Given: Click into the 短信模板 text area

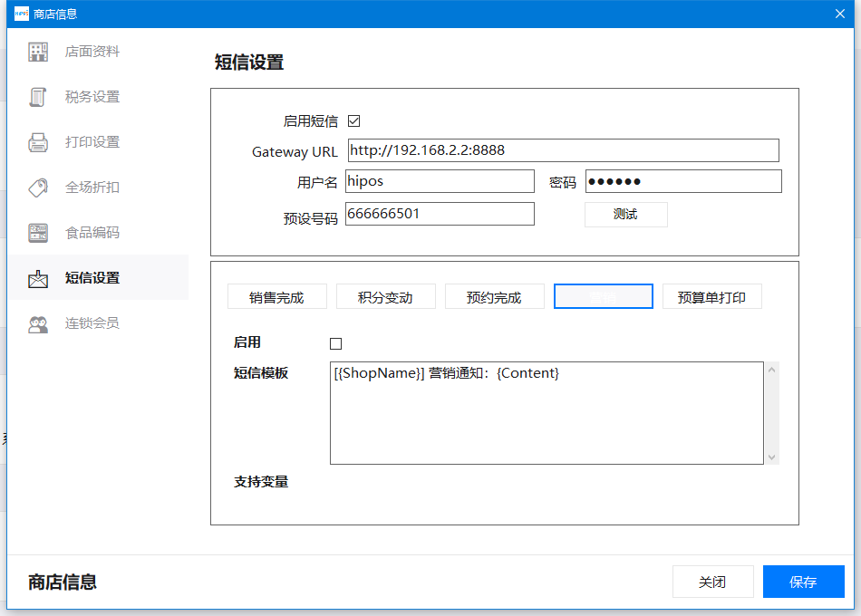Looking at the screenshot, I should 547,413.
